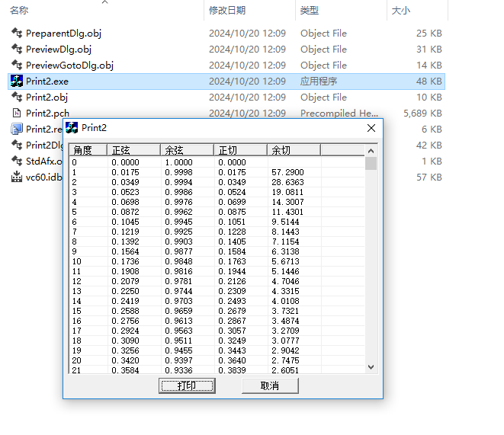Click the list scrollbar down arrow

371,366
